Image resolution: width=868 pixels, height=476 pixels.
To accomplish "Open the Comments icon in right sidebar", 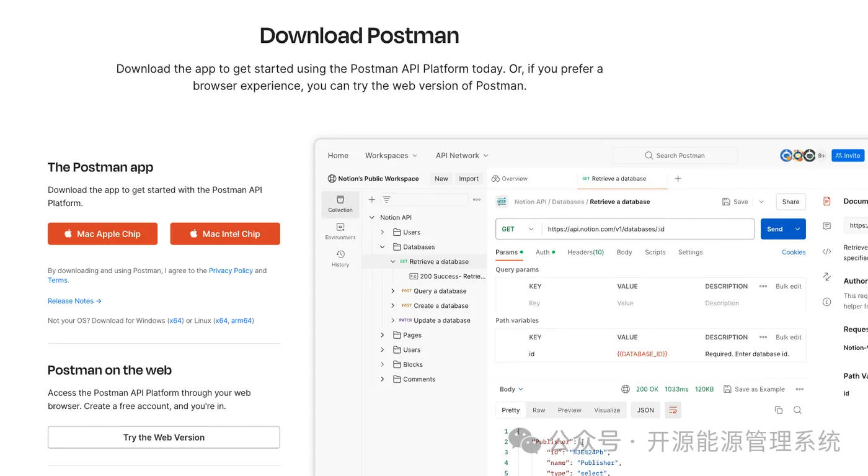I will (826, 226).
